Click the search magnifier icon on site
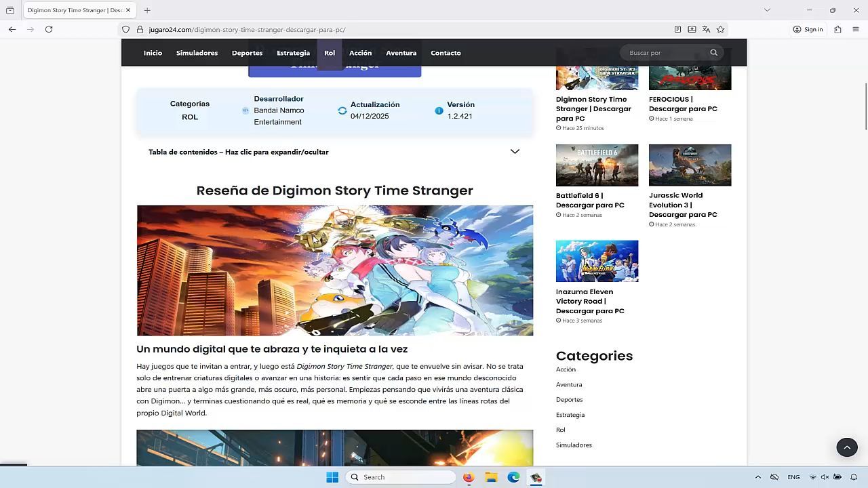868x488 pixels. click(713, 53)
